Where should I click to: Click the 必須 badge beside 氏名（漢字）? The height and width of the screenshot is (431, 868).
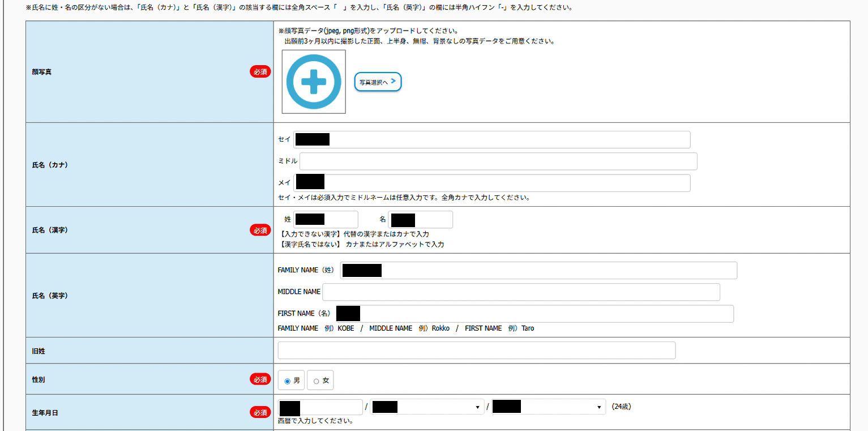pos(260,230)
